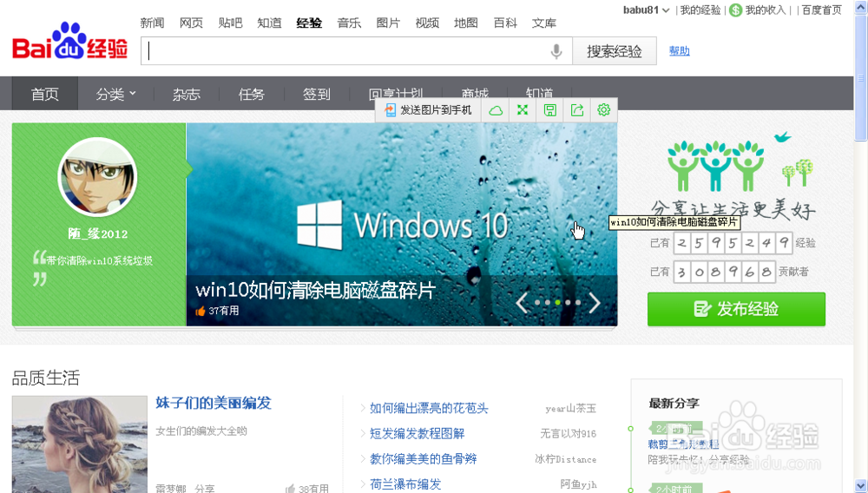The image size is (868, 493).
Task: Switch to 百科 search category
Action: pos(505,23)
